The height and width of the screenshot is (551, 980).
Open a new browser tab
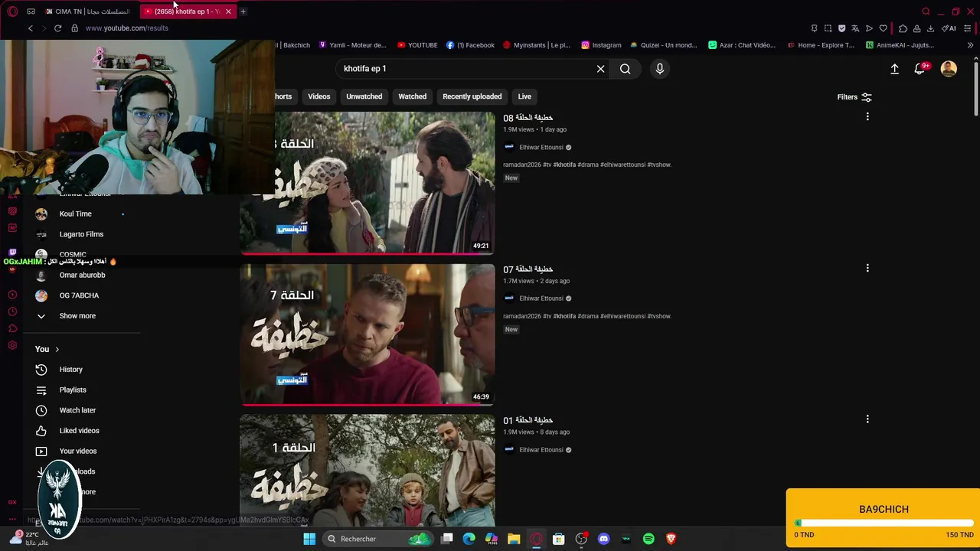[x=243, y=11]
